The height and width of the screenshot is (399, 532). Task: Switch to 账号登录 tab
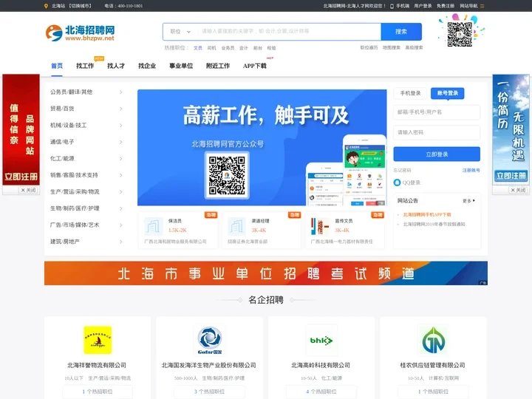(x=448, y=93)
